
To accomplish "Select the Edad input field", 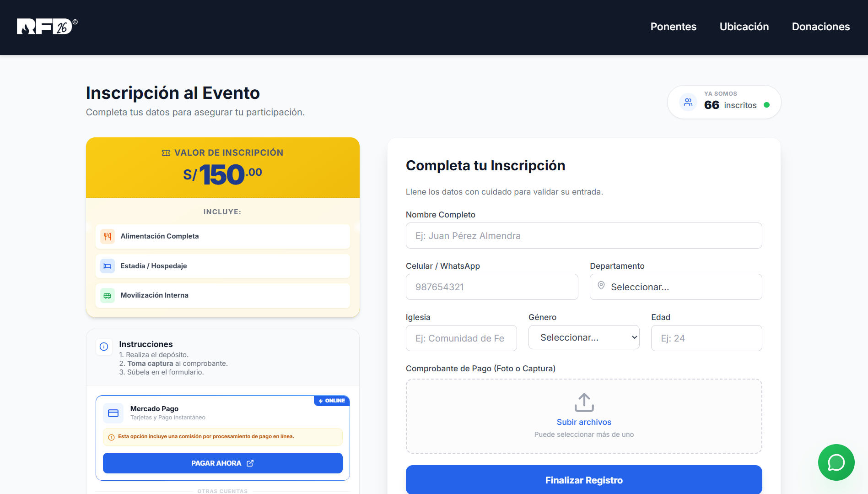I will (706, 338).
